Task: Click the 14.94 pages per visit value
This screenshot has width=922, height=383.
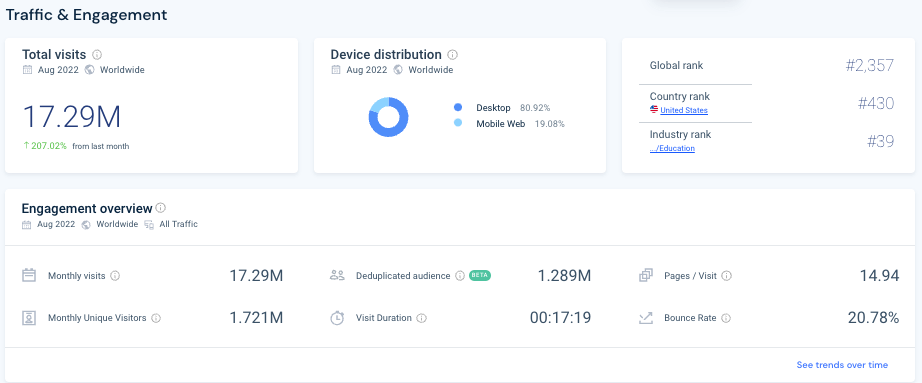Action: (880, 275)
